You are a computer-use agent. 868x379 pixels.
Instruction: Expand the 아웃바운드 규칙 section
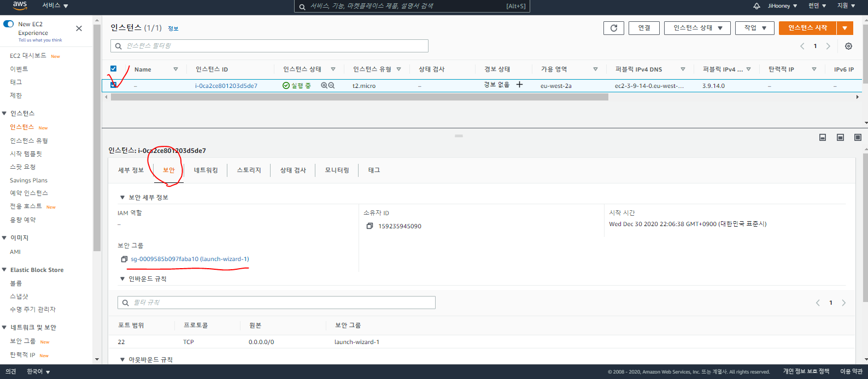pos(122,360)
